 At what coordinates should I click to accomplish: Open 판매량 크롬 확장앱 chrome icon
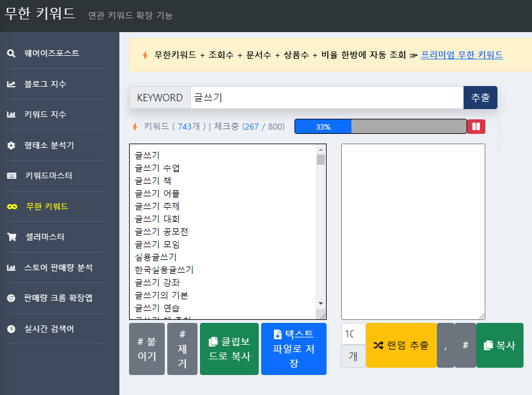coord(11,298)
